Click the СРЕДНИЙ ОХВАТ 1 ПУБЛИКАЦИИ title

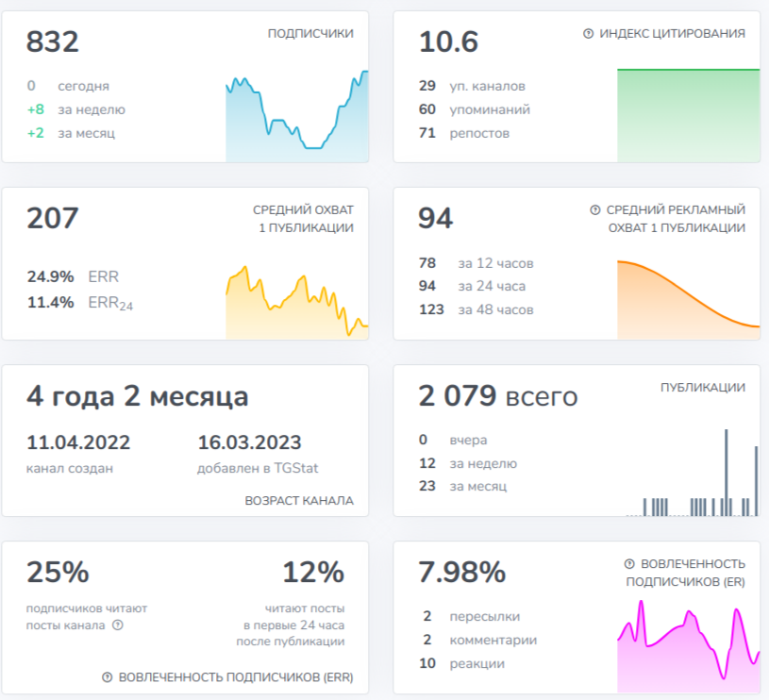303,219
